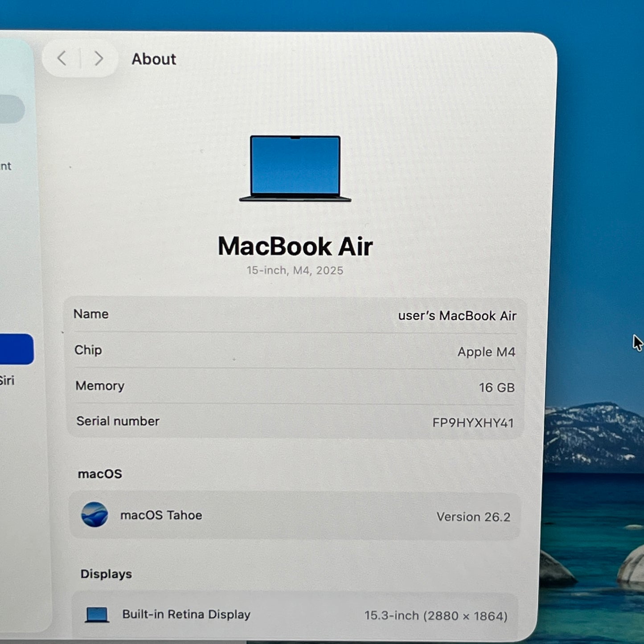This screenshot has width=644, height=644.
Task: Open the sidebar item ending in 'Siri'
Action: (x=7, y=381)
